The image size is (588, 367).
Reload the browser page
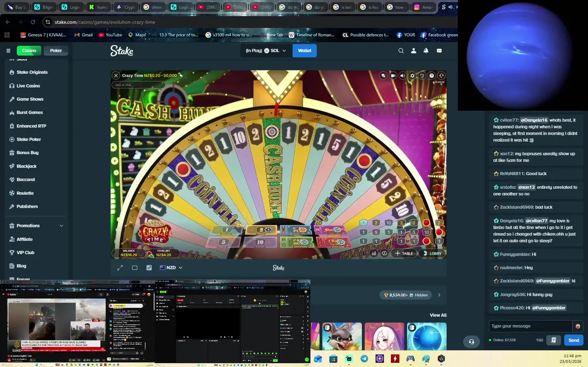[33, 22]
